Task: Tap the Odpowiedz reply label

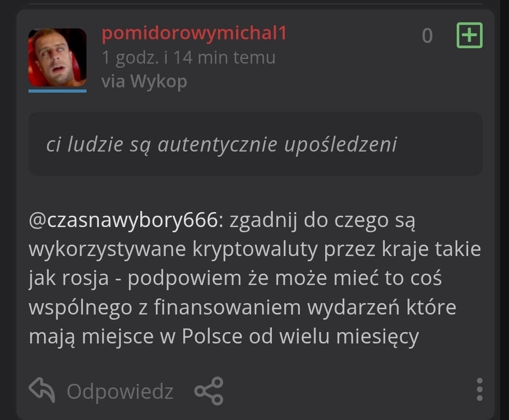Action: pyautogui.click(x=120, y=392)
